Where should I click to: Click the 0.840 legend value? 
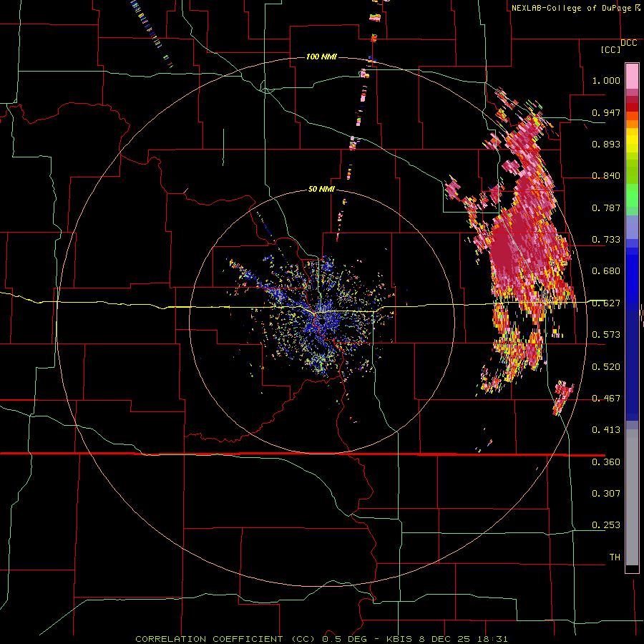pyautogui.click(x=606, y=176)
